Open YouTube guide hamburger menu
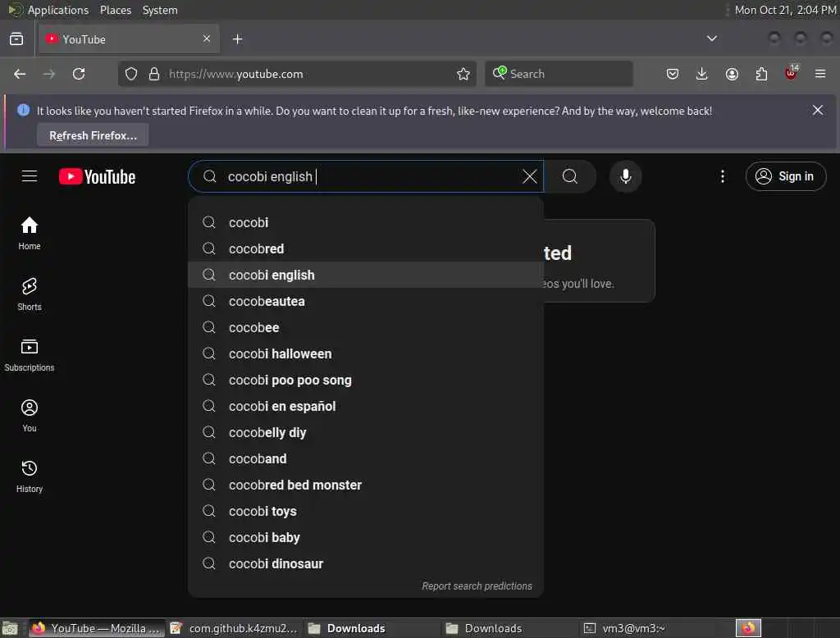Image resolution: width=840 pixels, height=638 pixels. [30, 176]
